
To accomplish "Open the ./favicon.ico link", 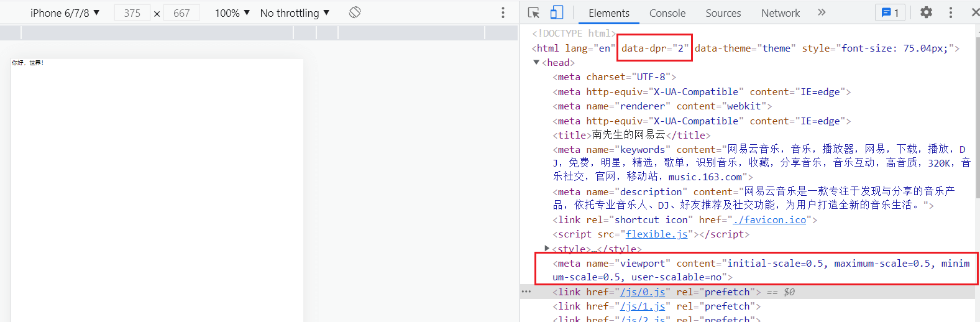I will coord(769,220).
